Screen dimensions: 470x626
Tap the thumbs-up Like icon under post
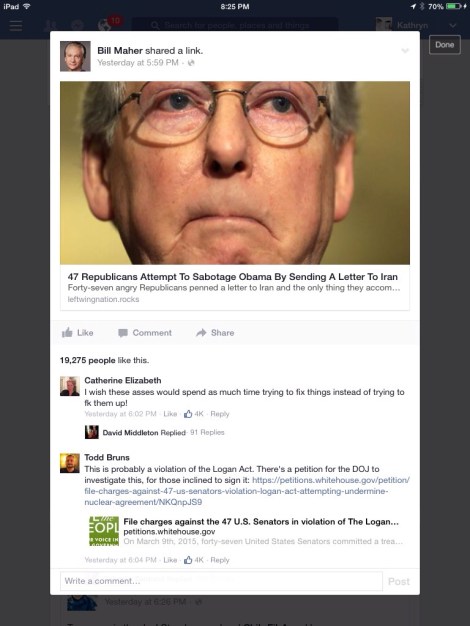[x=67, y=333]
